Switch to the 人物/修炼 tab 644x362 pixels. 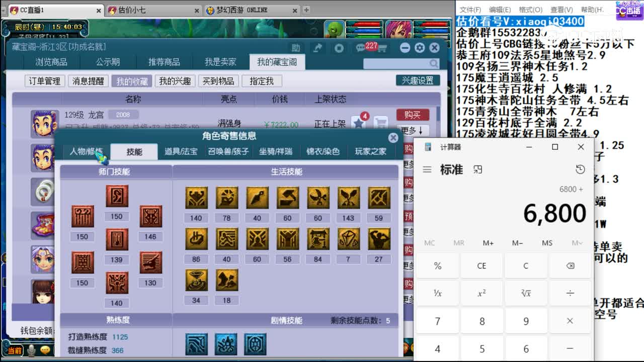(86, 151)
